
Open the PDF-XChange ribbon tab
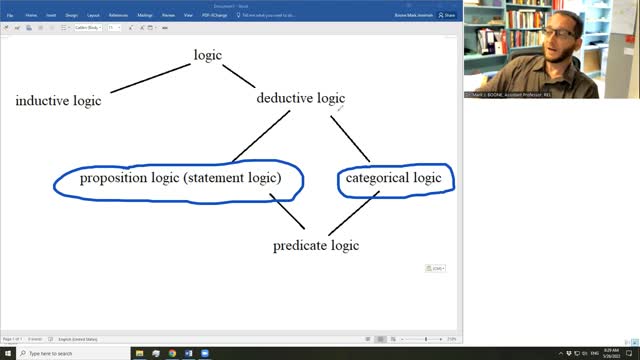(215, 16)
